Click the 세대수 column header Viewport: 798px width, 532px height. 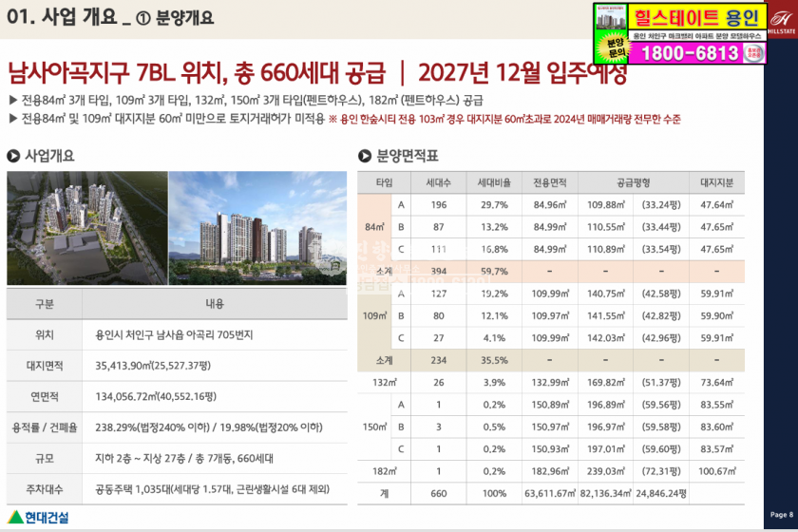coord(439,181)
